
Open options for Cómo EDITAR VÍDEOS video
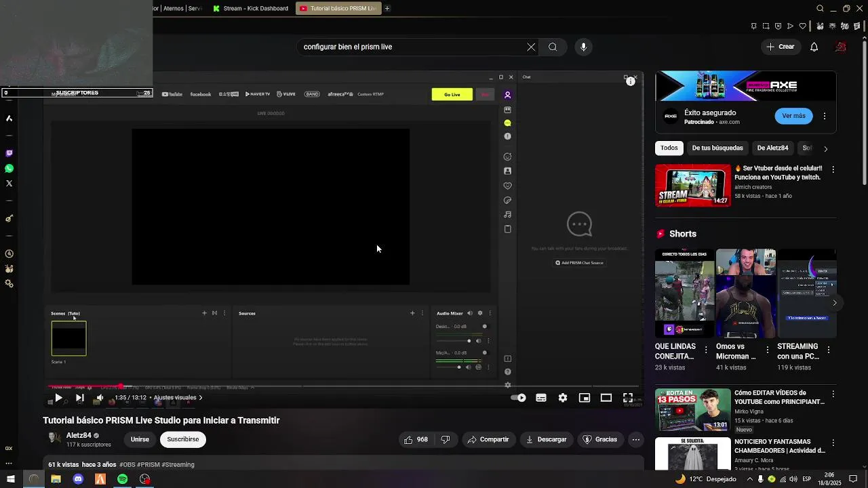(x=833, y=394)
